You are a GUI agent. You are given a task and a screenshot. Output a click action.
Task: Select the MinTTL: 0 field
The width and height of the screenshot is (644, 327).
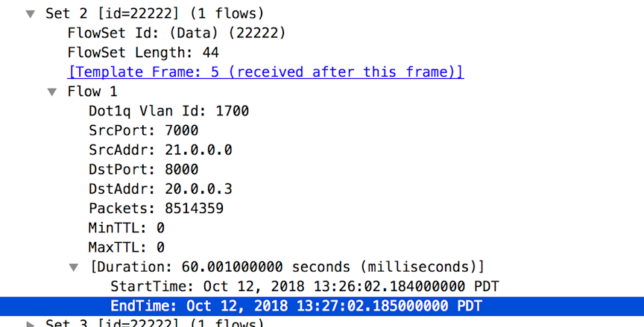tap(127, 228)
